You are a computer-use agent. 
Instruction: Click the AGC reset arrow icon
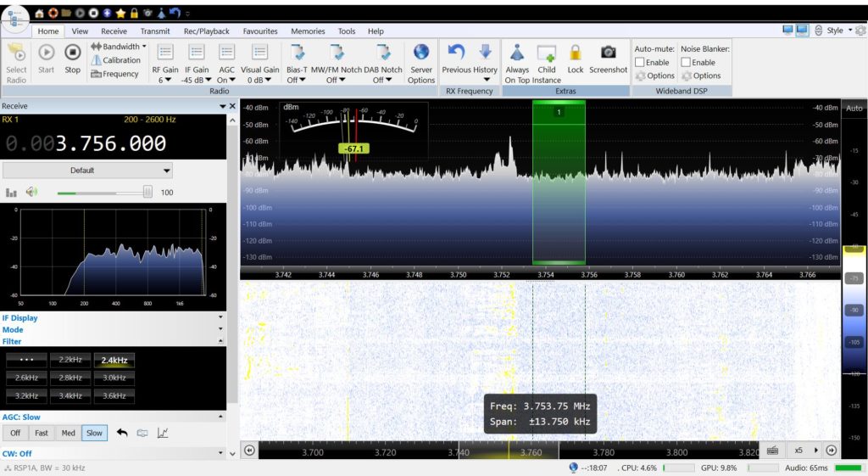click(122, 433)
